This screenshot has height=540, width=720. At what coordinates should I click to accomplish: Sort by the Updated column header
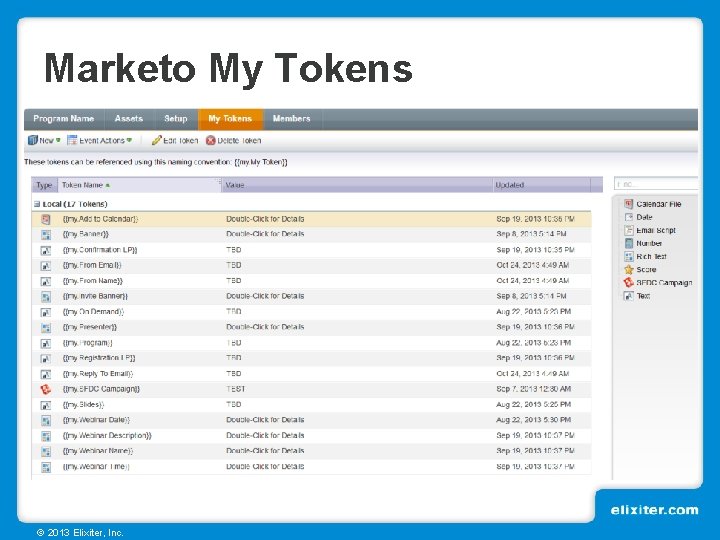pyautogui.click(x=541, y=185)
